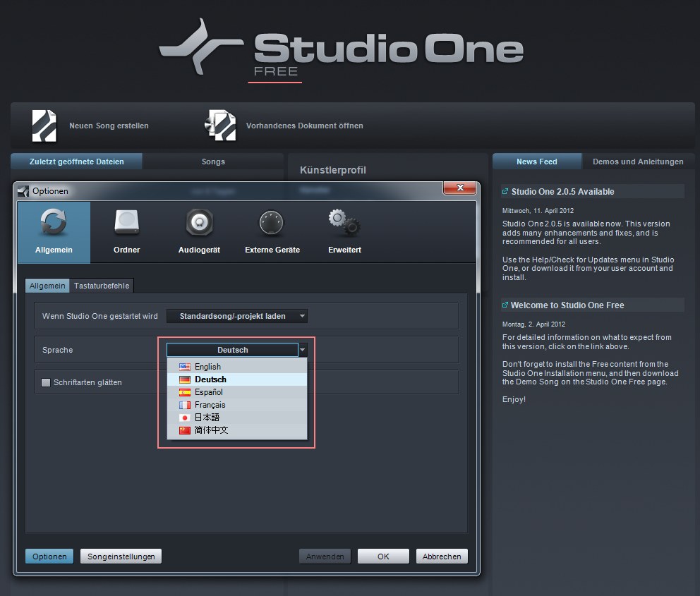Choose Español from the language list
This screenshot has width=700, height=596.
(236, 392)
